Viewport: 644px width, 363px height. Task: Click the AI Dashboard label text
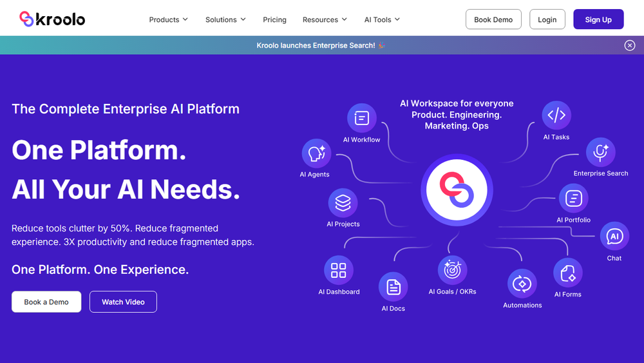(339, 292)
